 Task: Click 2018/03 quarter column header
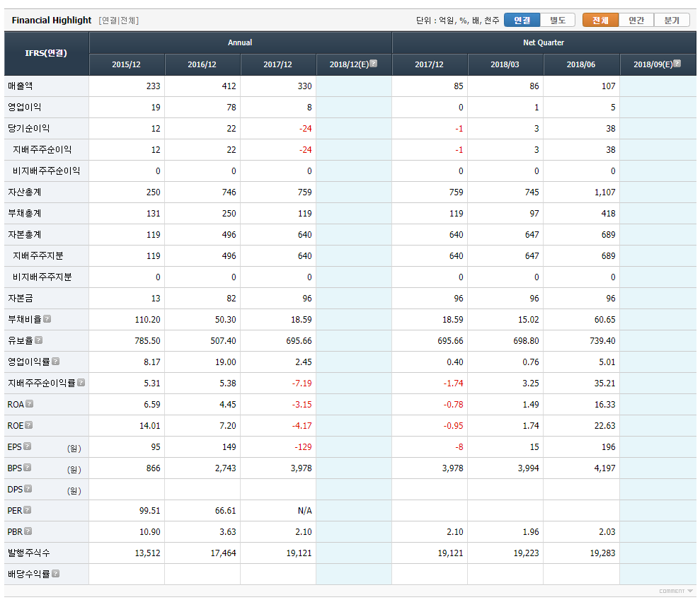tap(505, 64)
